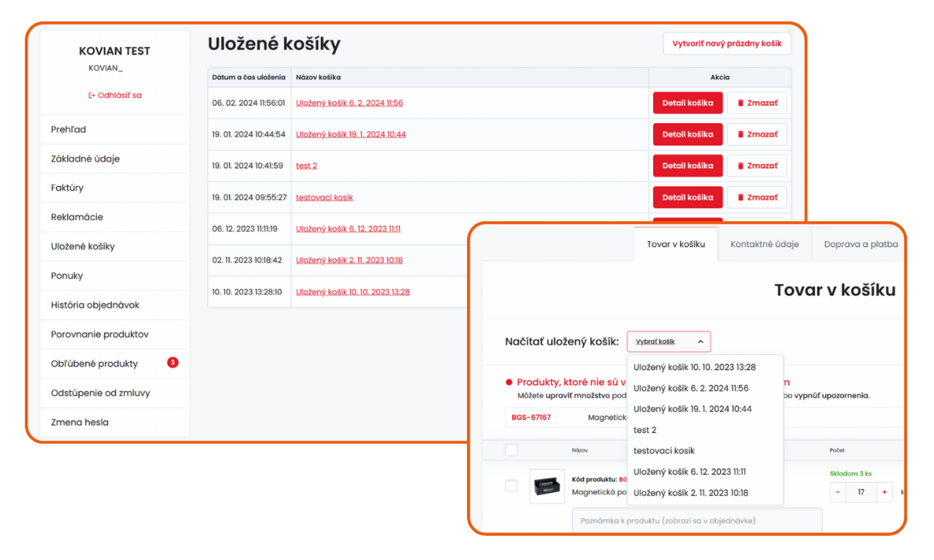Decrease product quantity with minus button
This screenshot has height=560, width=934.
pyautogui.click(x=838, y=492)
